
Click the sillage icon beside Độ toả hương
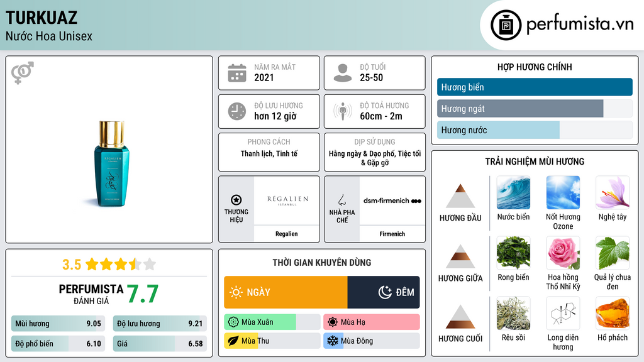343,112
